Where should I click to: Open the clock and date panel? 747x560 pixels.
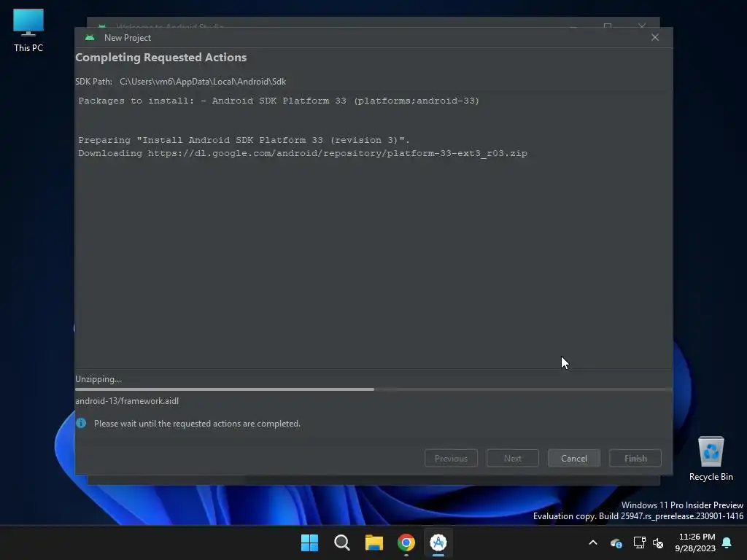(695, 542)
